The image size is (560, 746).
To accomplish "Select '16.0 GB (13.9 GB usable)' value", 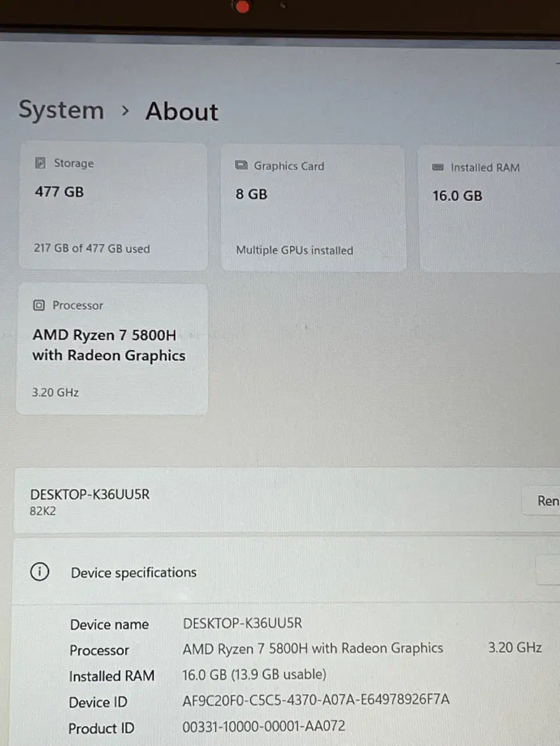I will point(254,674).
